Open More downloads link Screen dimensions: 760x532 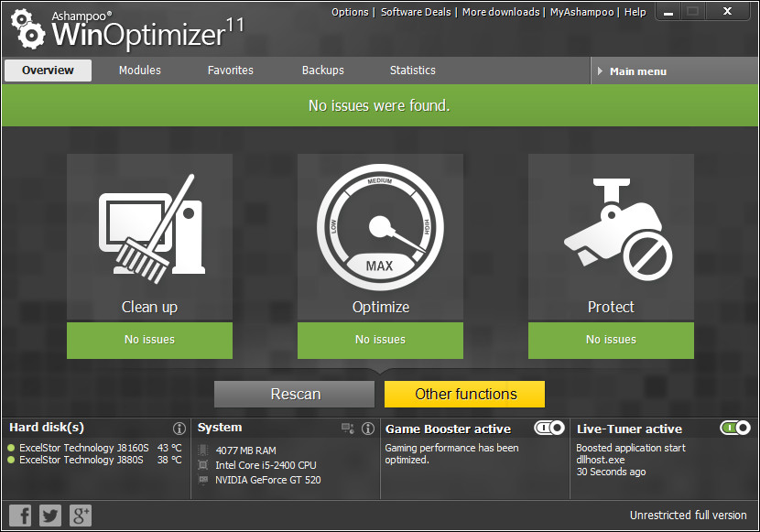pos(501,12)
